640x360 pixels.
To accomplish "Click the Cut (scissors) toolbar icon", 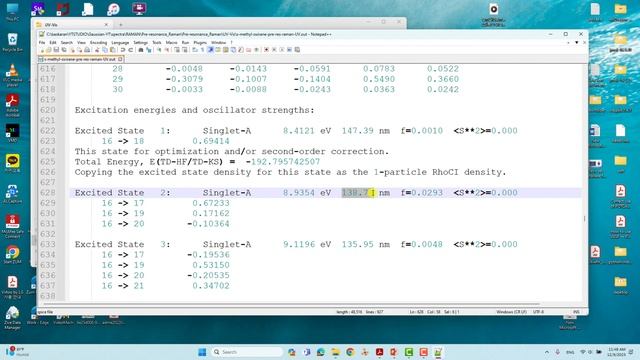I will tap(97, 50).
